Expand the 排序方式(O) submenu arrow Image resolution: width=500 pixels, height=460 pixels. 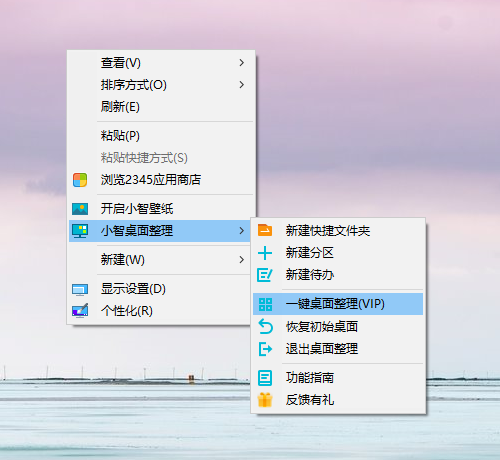click(x=242, y=85)
